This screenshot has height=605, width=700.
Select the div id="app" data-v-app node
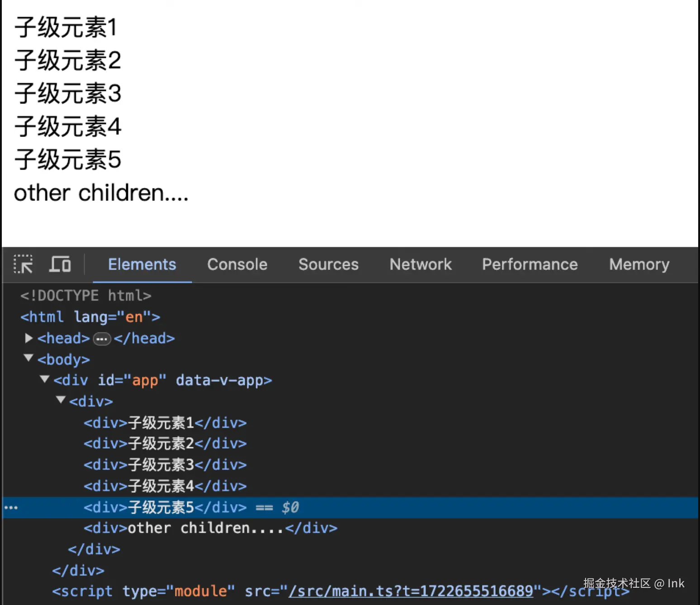coord(163,380)
